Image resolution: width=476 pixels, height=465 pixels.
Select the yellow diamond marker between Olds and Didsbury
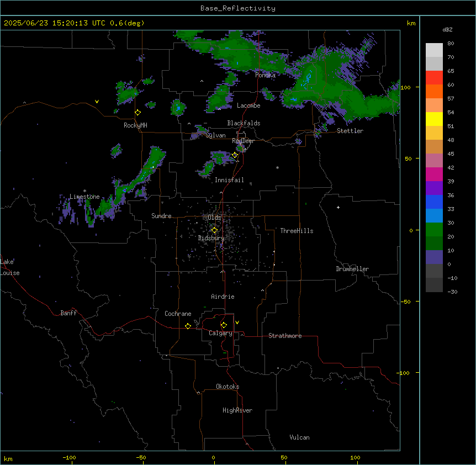tap(214, 230)
